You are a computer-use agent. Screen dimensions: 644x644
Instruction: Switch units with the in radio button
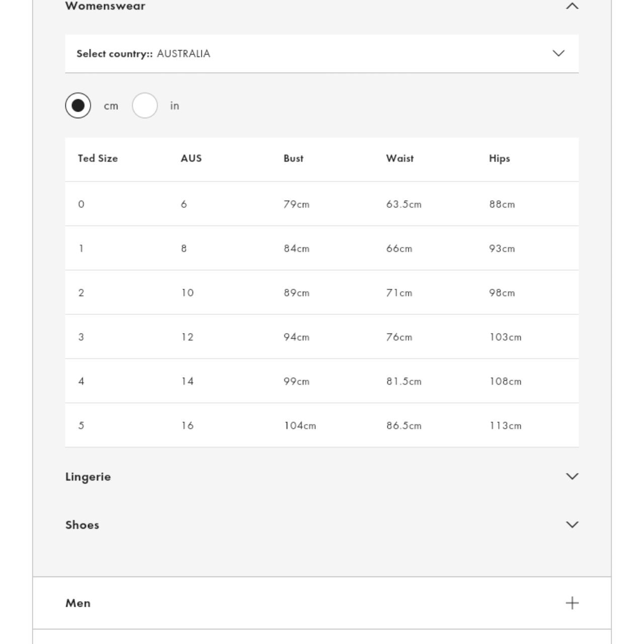click(145, 106)
